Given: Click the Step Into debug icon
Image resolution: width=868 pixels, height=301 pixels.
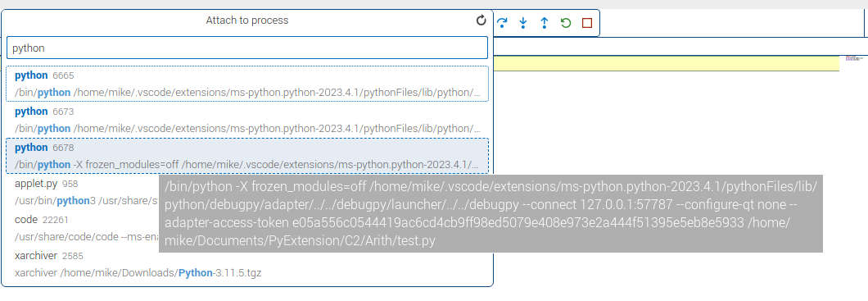Looking at the screenshot, I should pos(523,23).
